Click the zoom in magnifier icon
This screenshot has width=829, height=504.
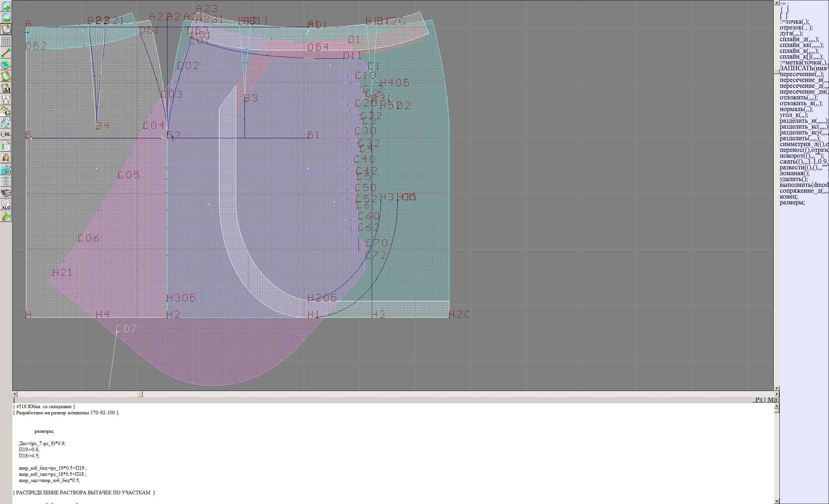(x=6, y=6)
